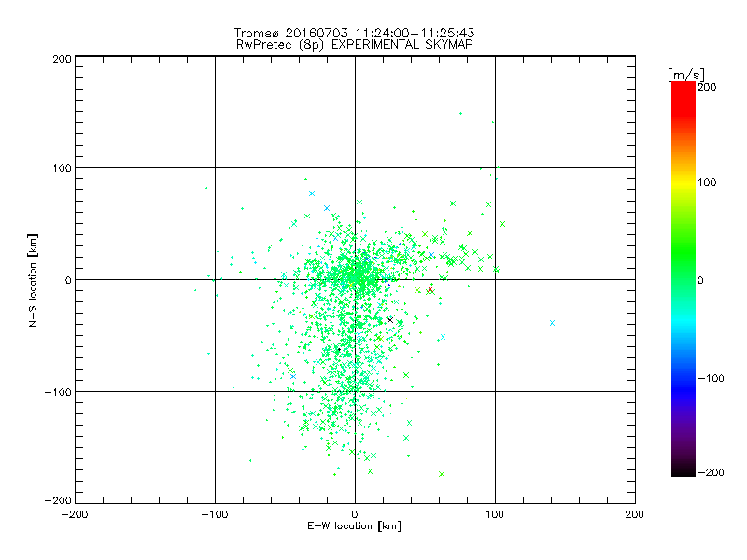Click the black bottom of the velocity colorbar
The height and width of the screenshot is (560, 747).
(684, 469)
